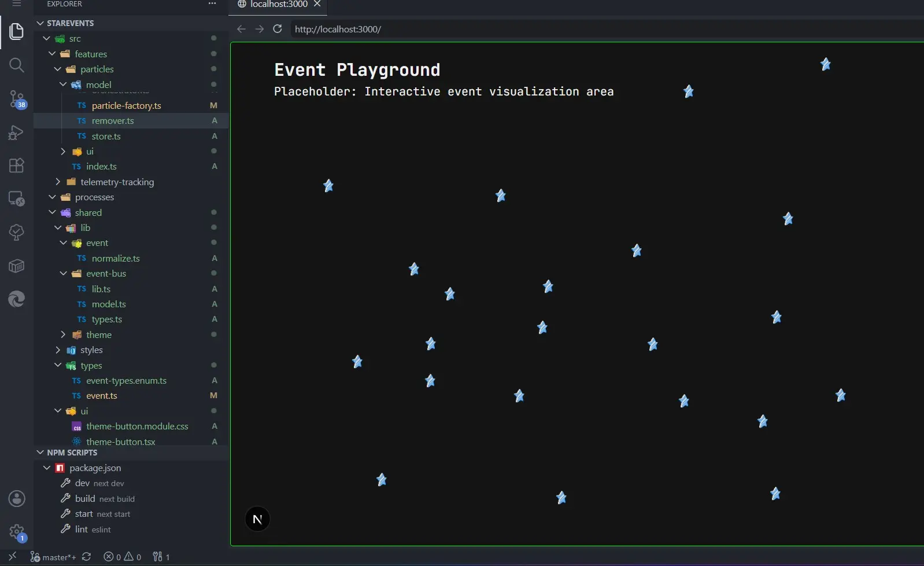The image size is (924, 566).
Task: Synchronize changes icon in status bar
Action: pyautogui.click(x=87, y=557)
